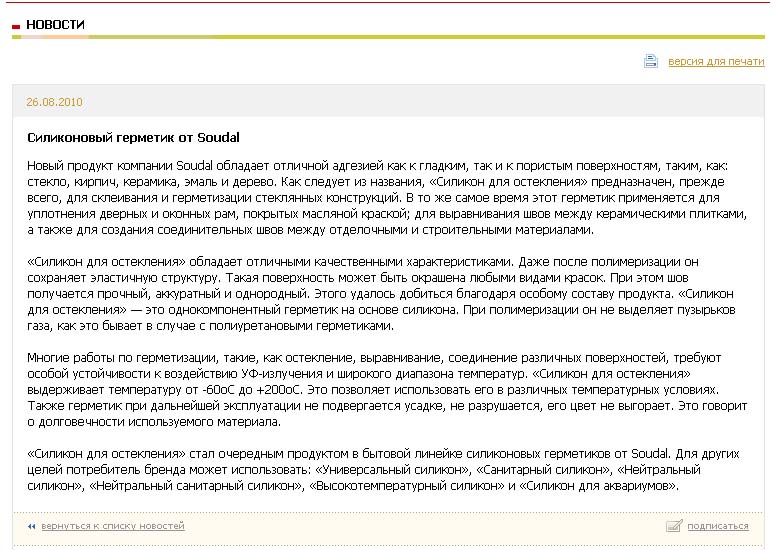Click headline 'Силиконовый герметик от Soudal'
The width and height of the screenshot is (777, 550).
133,138
